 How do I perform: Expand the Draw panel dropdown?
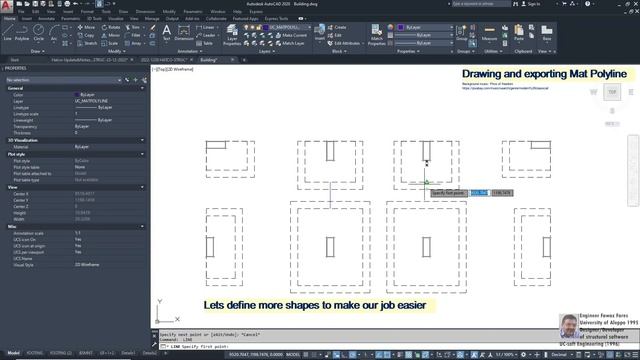[x=38, y=51]
